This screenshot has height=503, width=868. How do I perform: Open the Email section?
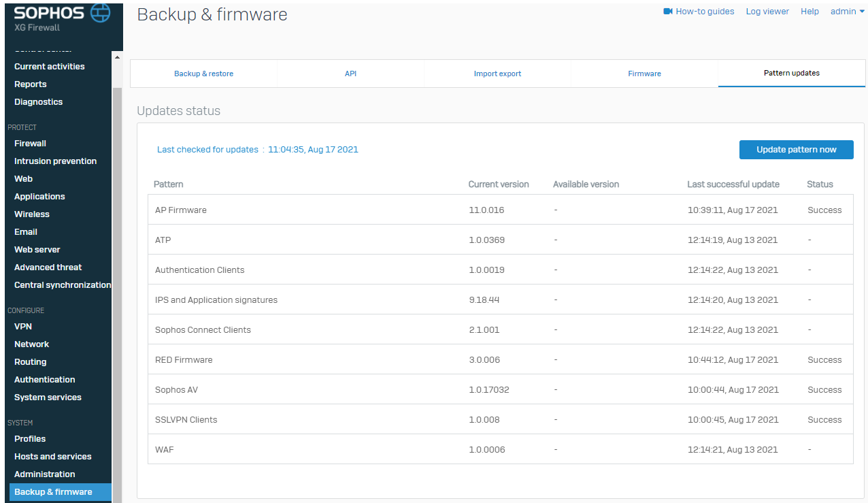[26, 232]
